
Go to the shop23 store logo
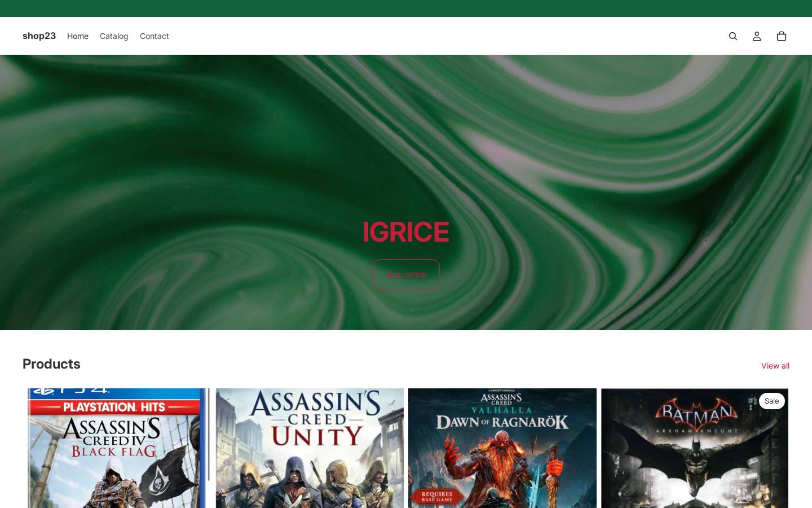pyautogui.click(x=39, y=36)
